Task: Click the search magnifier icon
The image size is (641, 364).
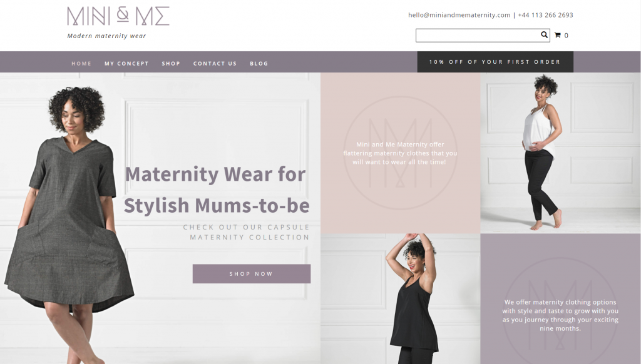Action: [x=544, y=35]
